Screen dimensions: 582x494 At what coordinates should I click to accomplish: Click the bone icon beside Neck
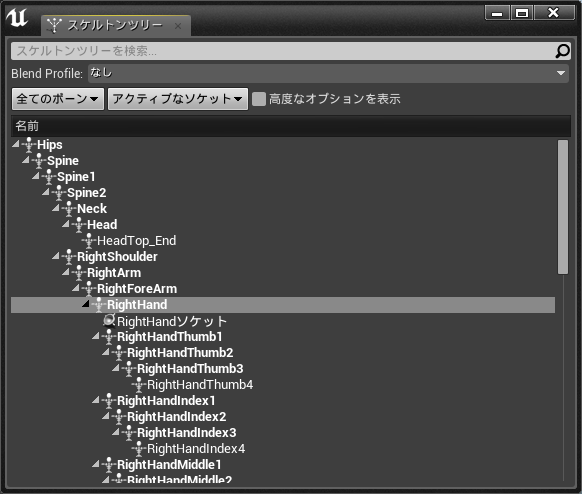click(69, 209)
